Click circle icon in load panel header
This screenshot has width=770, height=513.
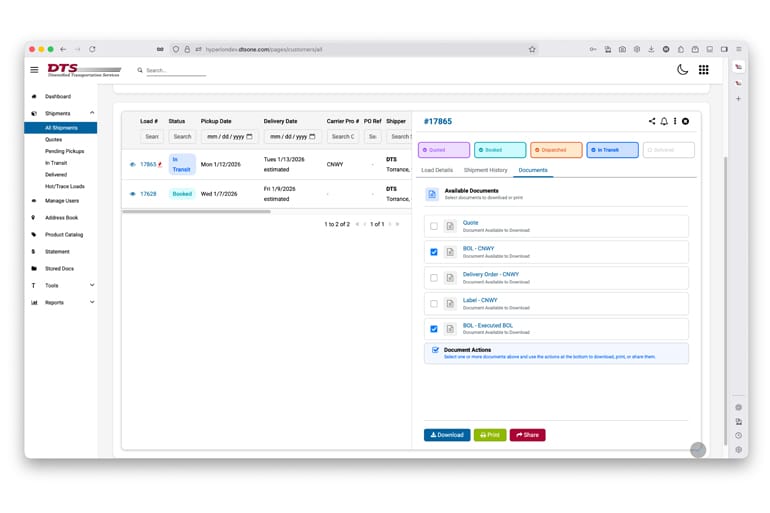tap(685, 121)
